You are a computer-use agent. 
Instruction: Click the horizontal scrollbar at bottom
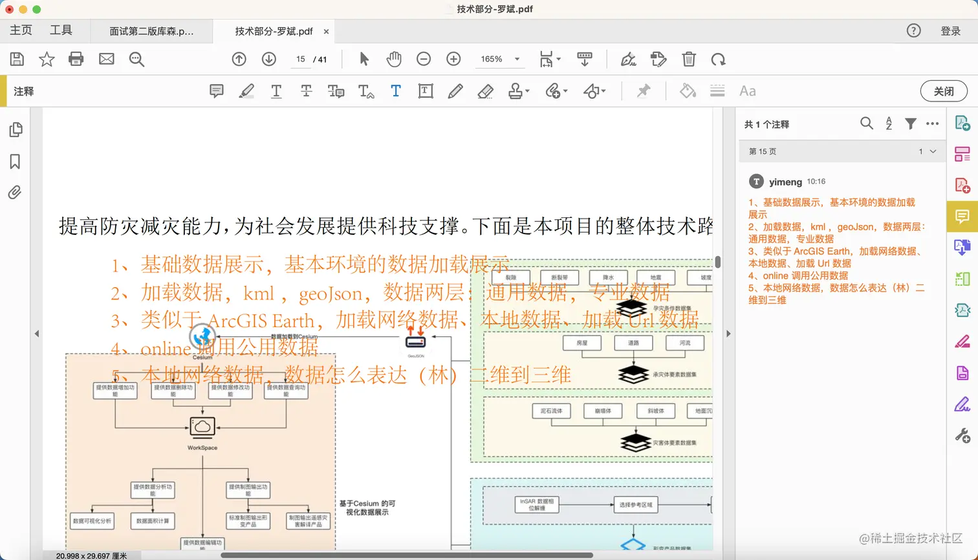point(407,555)
